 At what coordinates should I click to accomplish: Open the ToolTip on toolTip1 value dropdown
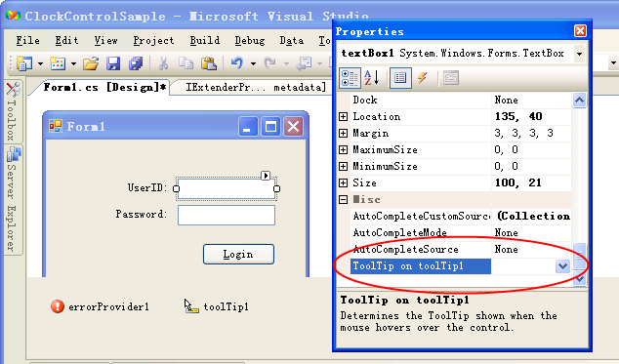coord(562,266)
